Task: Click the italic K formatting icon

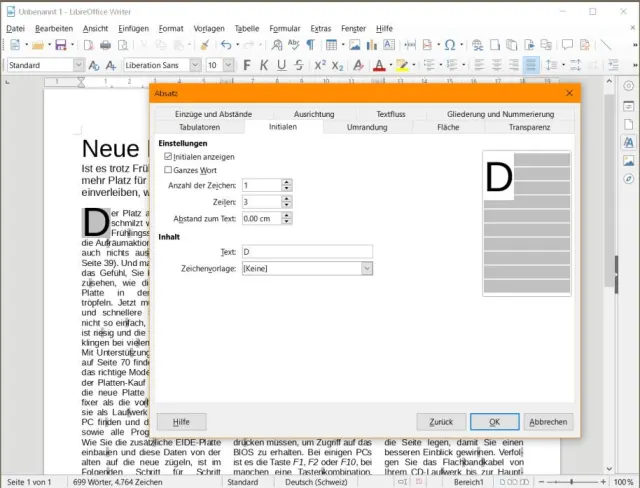Action: point(263,65)
